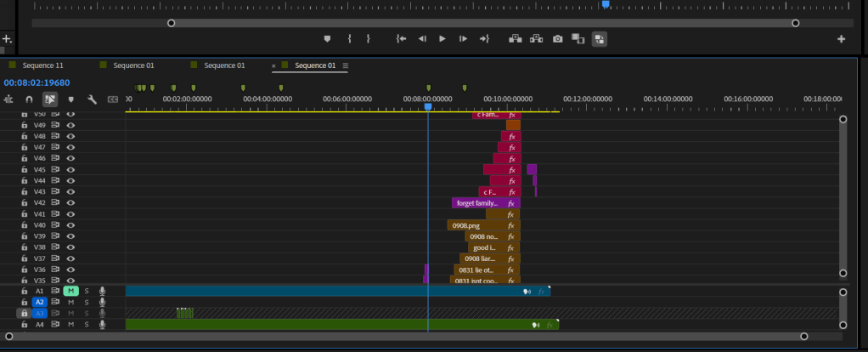Click the Lift button in transport controls
The height and width of the screenshot is (352, 868).
click(x=515, y=39)
